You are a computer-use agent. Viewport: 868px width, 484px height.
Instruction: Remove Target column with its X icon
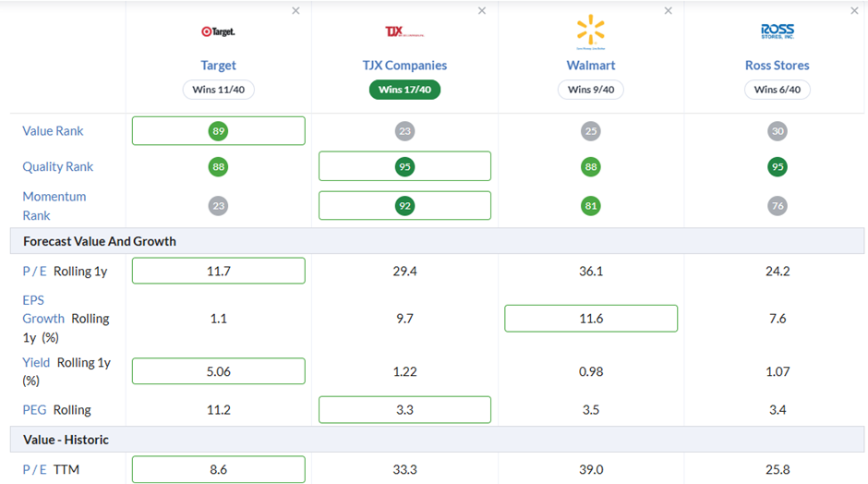295,10
